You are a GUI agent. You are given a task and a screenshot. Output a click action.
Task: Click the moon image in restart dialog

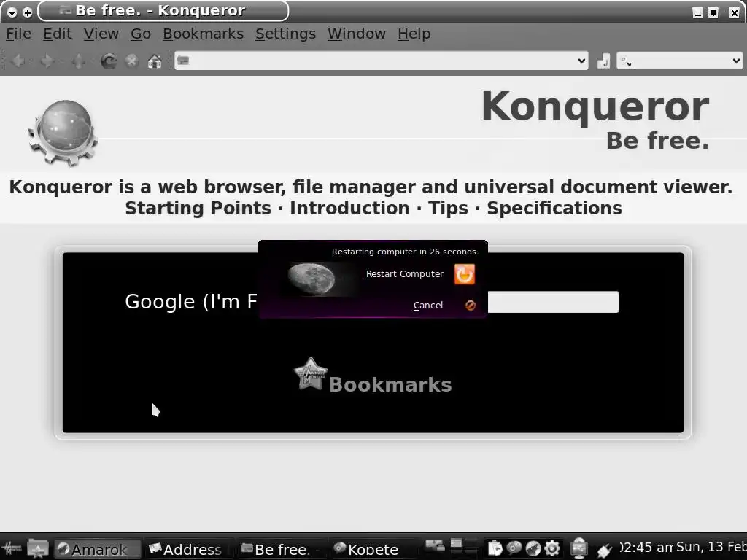tap(311, 279)
